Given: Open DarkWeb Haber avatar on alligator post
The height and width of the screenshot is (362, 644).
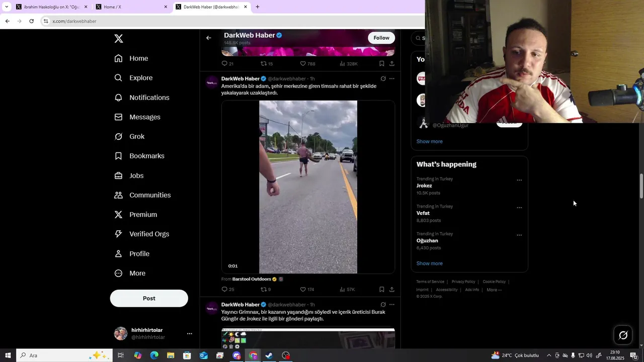Looking at the screenshot, I should (212, 82).
